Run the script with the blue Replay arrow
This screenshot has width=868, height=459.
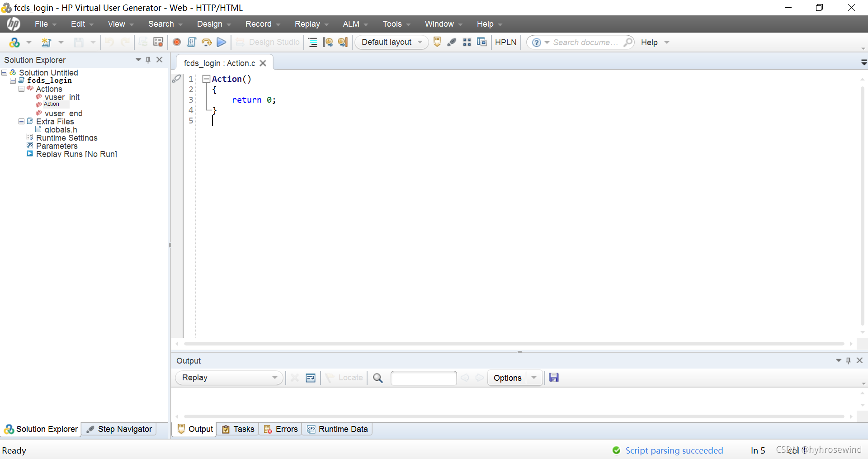tap(222, 42)
